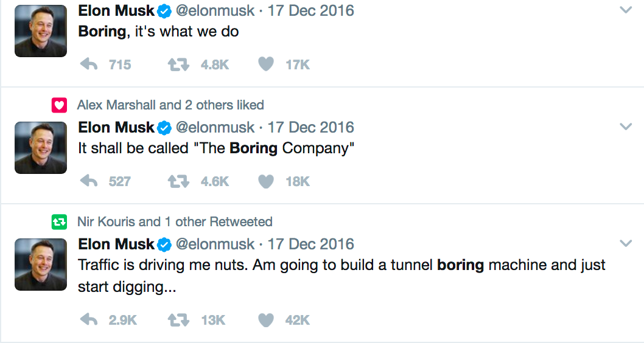
Task: Like the "Boring, it's what we do" tweet
Action: click(266, 64)
